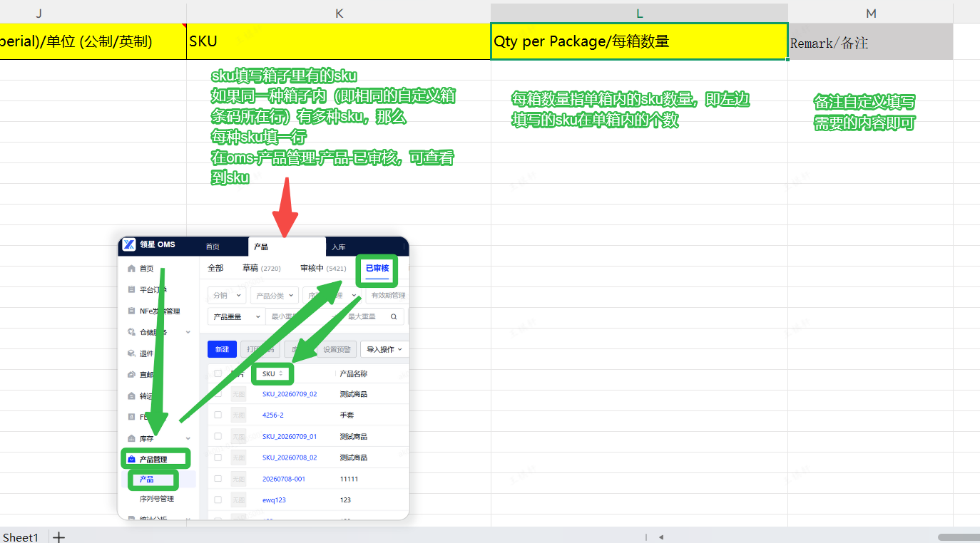Select the Remark/备注 cell
The image size is (980, 543).
(x=871, y=41)
